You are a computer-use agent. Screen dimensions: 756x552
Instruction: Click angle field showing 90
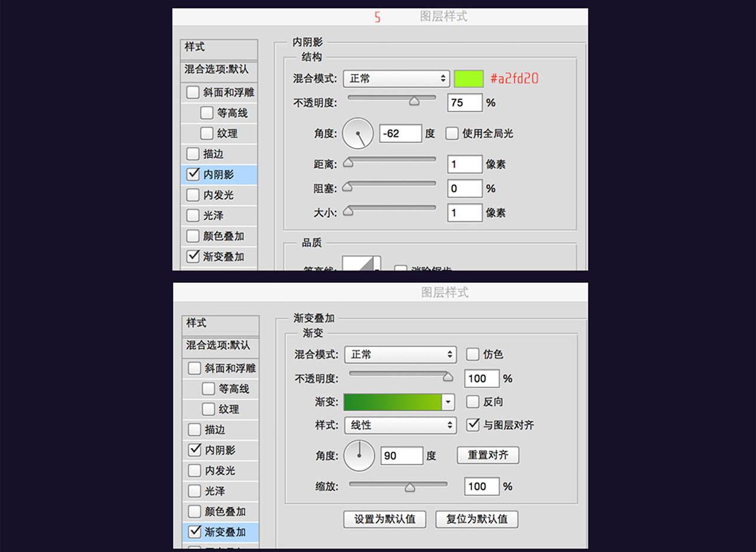402,456
